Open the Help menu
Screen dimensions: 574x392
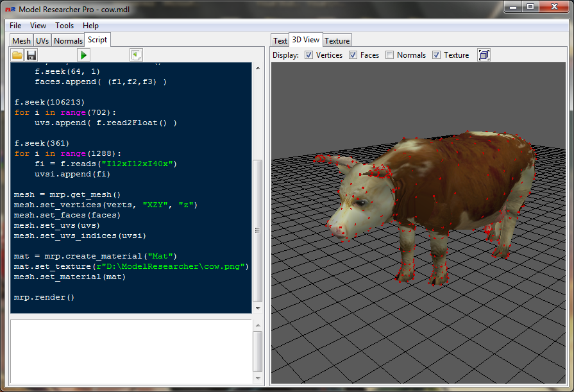90,26
